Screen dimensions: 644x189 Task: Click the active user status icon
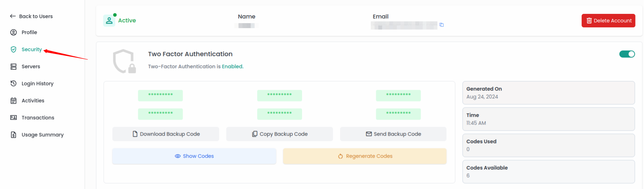pos(109,21)
